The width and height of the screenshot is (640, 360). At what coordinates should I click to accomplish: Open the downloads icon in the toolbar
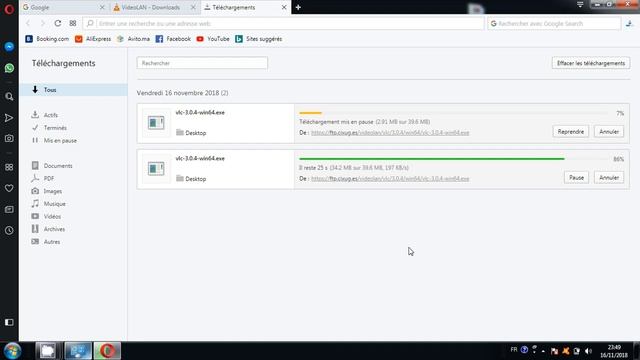629,24
